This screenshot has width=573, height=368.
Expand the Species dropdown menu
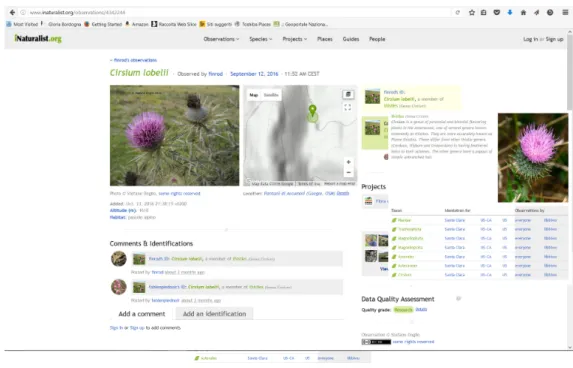(x=261, y=39)
